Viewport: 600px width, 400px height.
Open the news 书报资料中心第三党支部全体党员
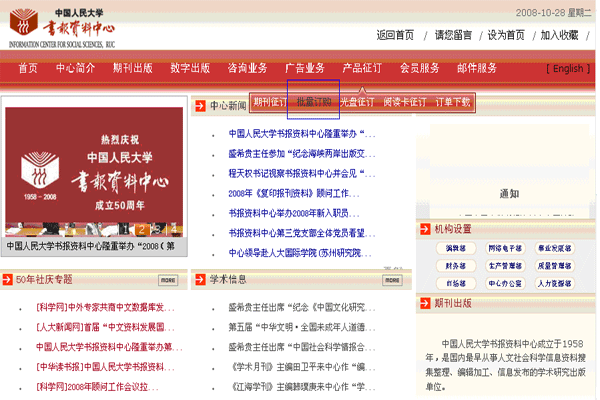[x=302, y=233]
